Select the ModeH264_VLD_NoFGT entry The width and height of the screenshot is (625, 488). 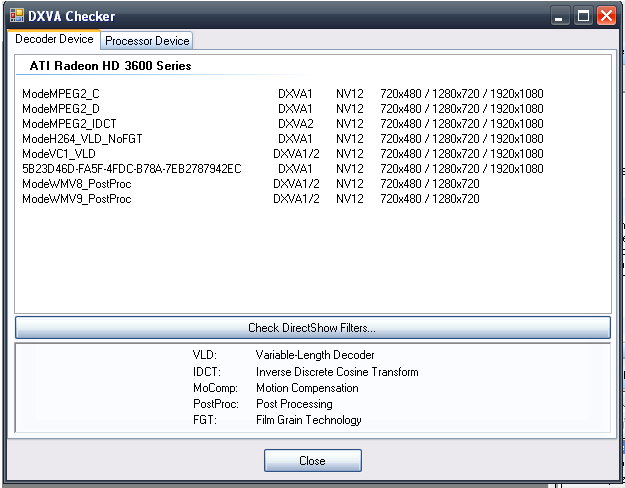(283, 139)
